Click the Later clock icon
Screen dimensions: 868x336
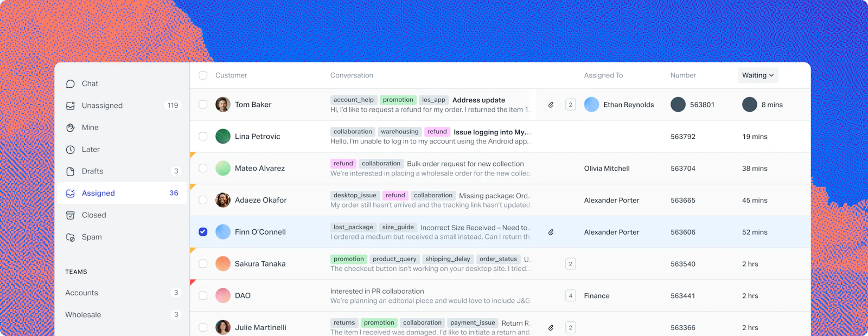point(71,150)
